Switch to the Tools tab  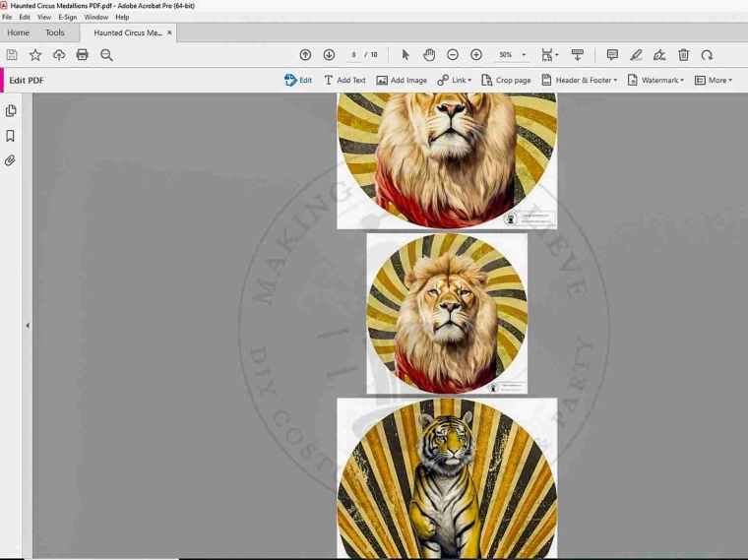pyautogui.click(x=54, y=32)
